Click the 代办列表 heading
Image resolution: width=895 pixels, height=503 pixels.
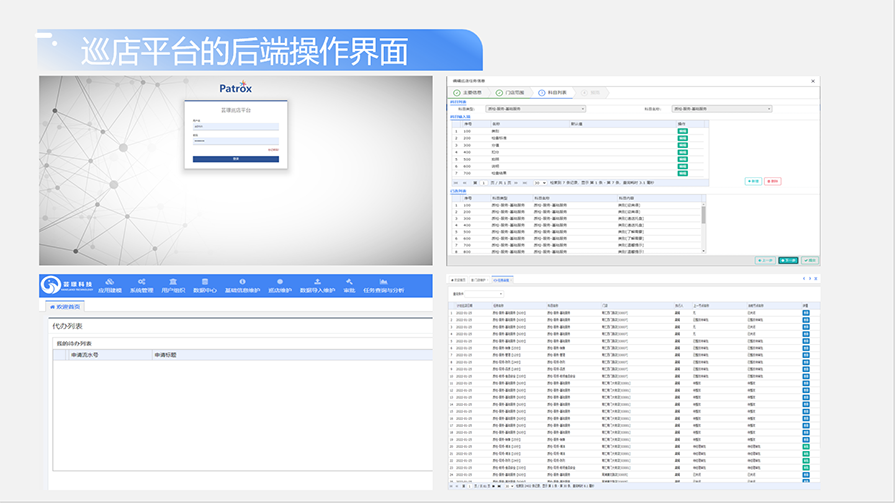[67, 326]
